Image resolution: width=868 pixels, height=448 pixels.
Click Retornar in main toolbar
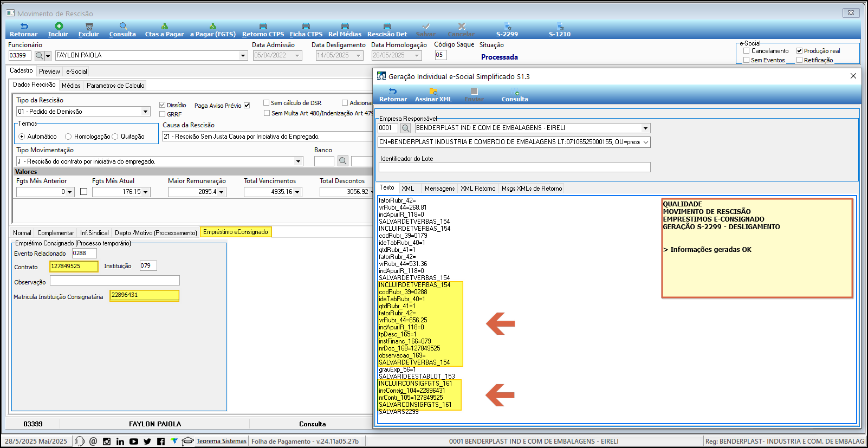(x=23, y=30)
